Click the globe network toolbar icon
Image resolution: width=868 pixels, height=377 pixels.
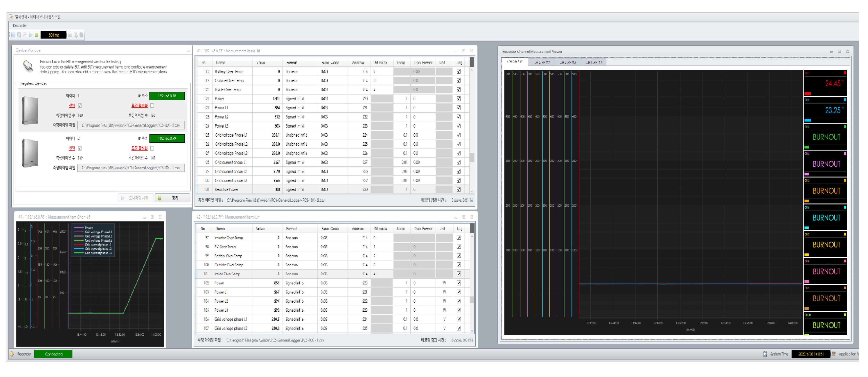pyautogui.click(x=82, y=35)
